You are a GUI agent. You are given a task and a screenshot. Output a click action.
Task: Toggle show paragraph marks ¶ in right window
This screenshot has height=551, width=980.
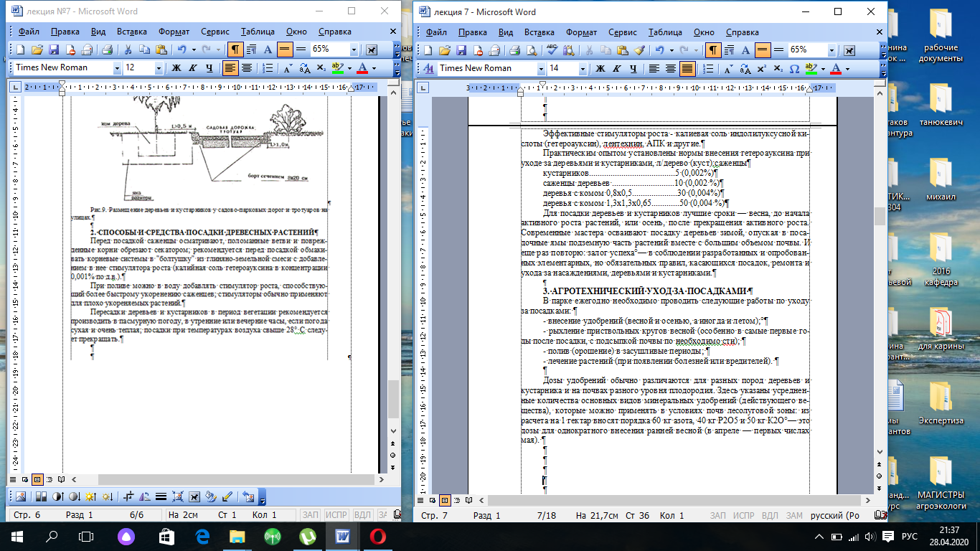click(x=713, y=50)
